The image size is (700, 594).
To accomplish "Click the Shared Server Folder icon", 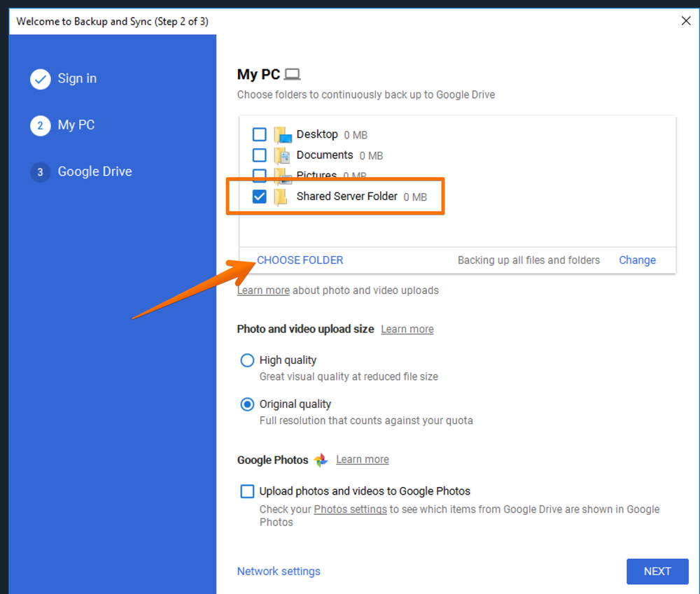I will (x=281, y=197).
